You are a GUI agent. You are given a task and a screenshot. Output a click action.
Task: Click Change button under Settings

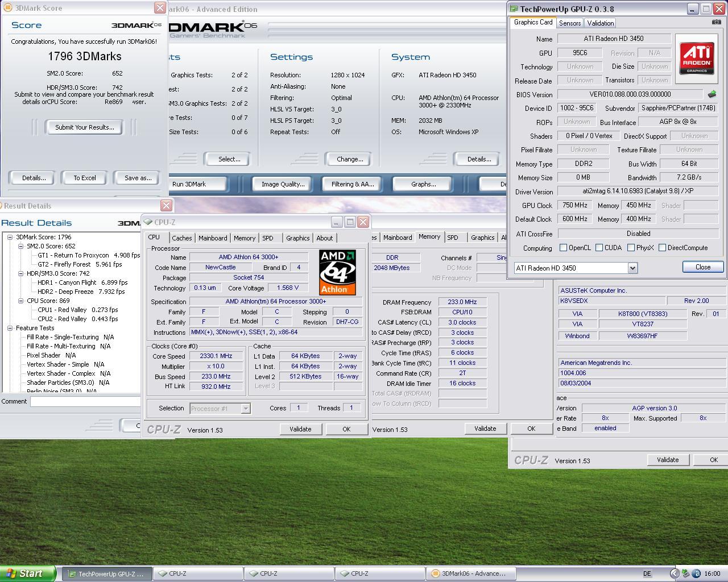click(x=350, y=159)
